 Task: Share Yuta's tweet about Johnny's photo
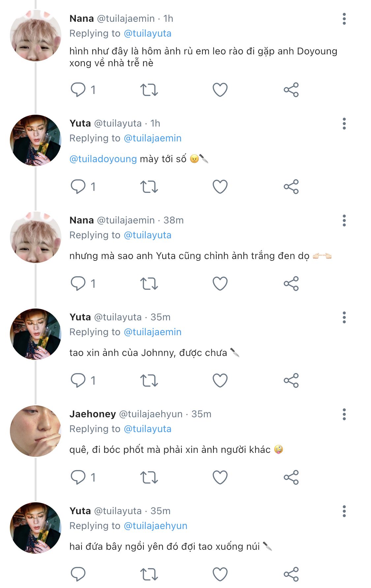(291, 380)
